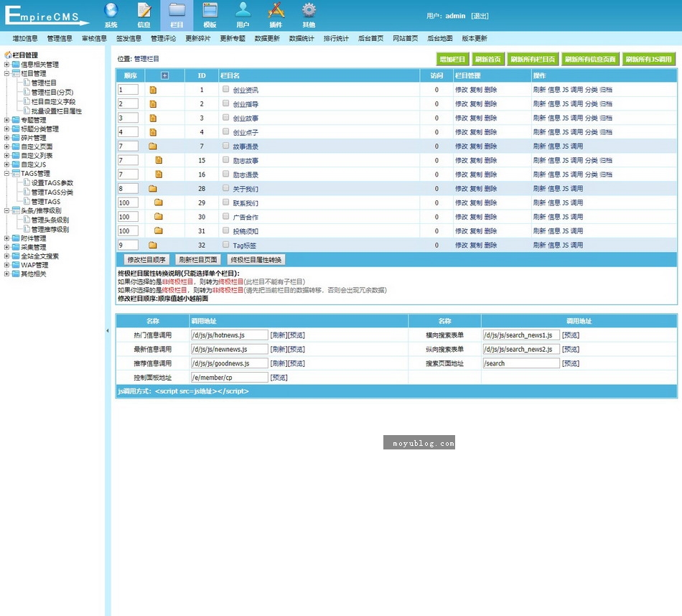Collapse the 栏目管理 tree node
This screenshot has height=616, width=682.
coord(6,73)
